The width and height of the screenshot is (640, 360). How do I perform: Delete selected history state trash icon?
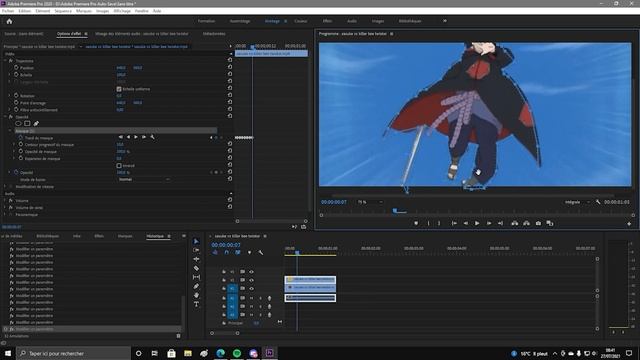[178, 336]
